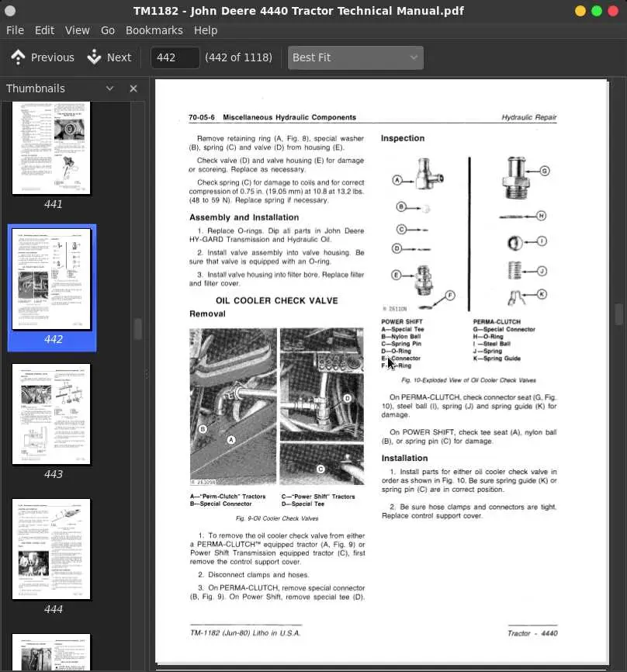Click the 'Fig. 9-Oil Cooler Check Valves' caption
Image resolution: width=627 pixels, height=672 pixels.
tap(277, 518)
